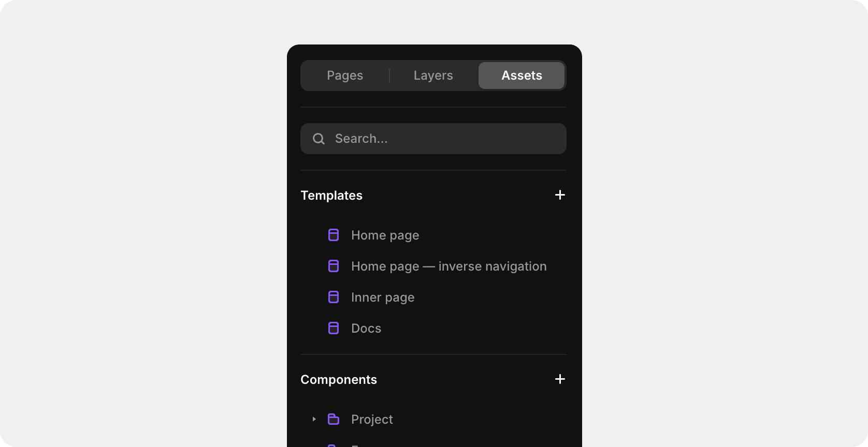This screenshot has height=447, width=868.
Task: Click the Search input field
Action: (x=433, y=139)
